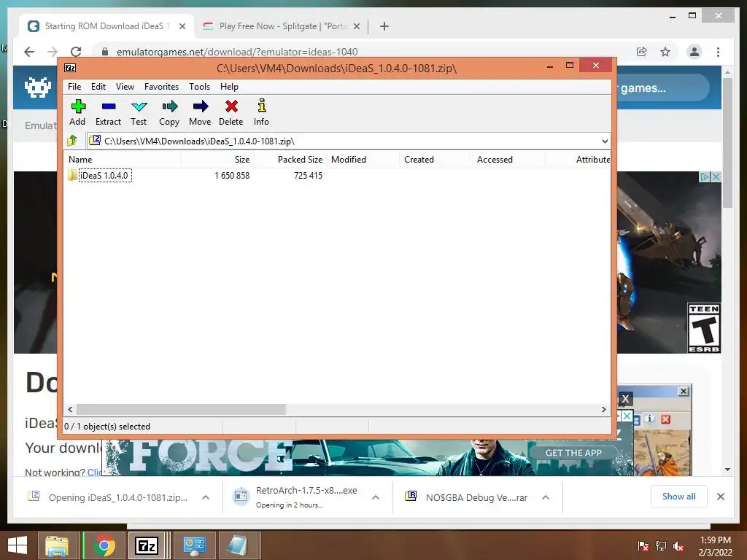The height and width of the screenshot is (560, 747).
Task: Sort by Packed Size column header
Action: (290, 160)
